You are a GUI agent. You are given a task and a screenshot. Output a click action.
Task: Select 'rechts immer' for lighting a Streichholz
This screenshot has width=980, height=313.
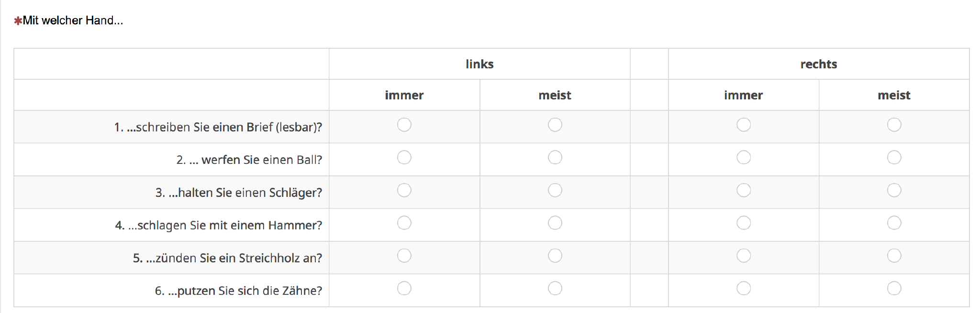point(744,256)
